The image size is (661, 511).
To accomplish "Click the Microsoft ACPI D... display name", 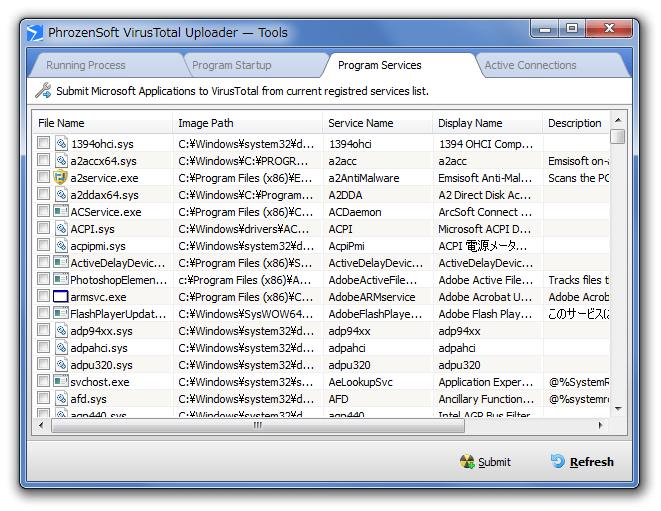I will point(484,229).
